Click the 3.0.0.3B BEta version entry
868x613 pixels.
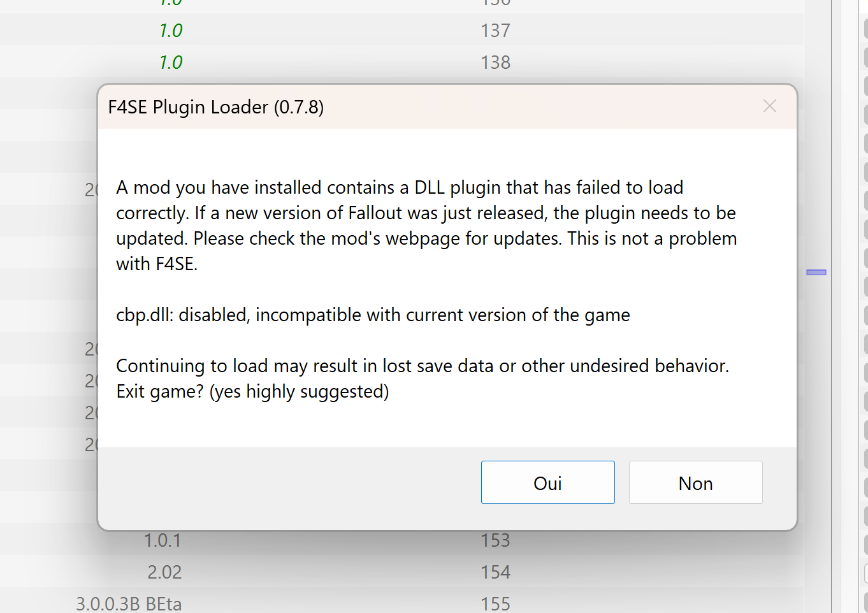point(129,604)
